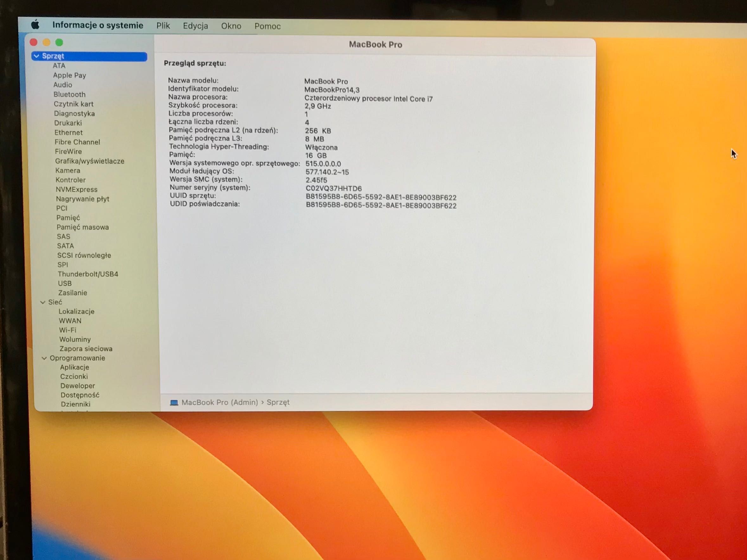This screenshot has height=560, width=747.
Task: Select Audio in the sidebar
Action: 63,85
